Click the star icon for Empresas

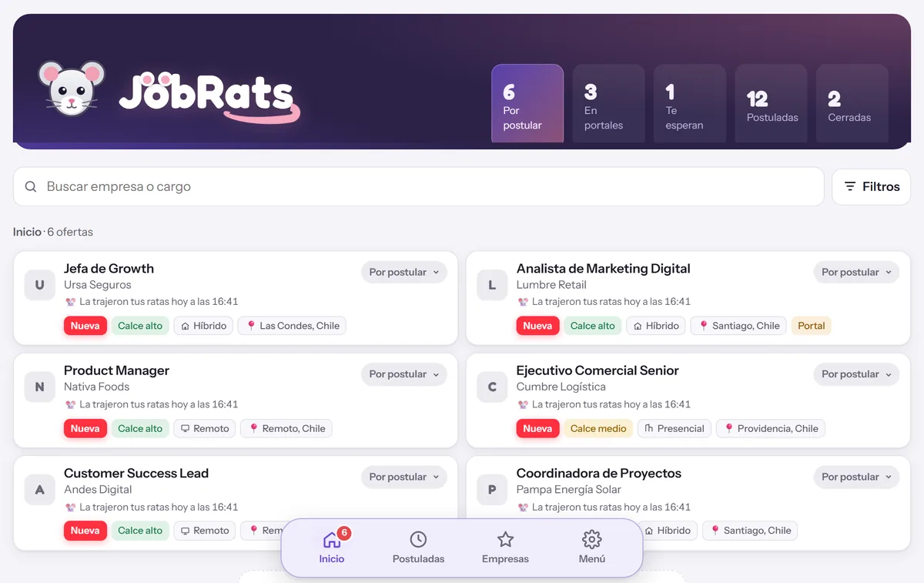[x=505, y=539]
